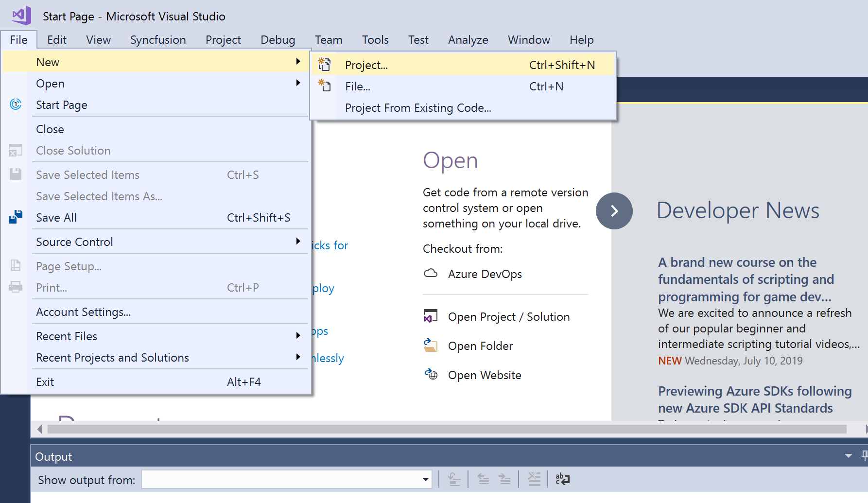The image size is (868, 503).
Task: Click the scrollbar left arrow
Action: pyautogui.click(x=39, y=429)
